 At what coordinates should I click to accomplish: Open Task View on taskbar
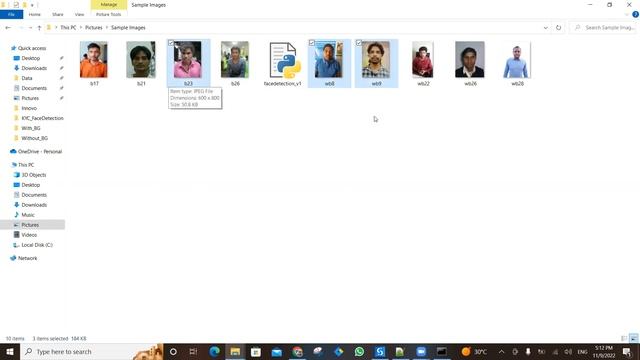coord(193,351)
